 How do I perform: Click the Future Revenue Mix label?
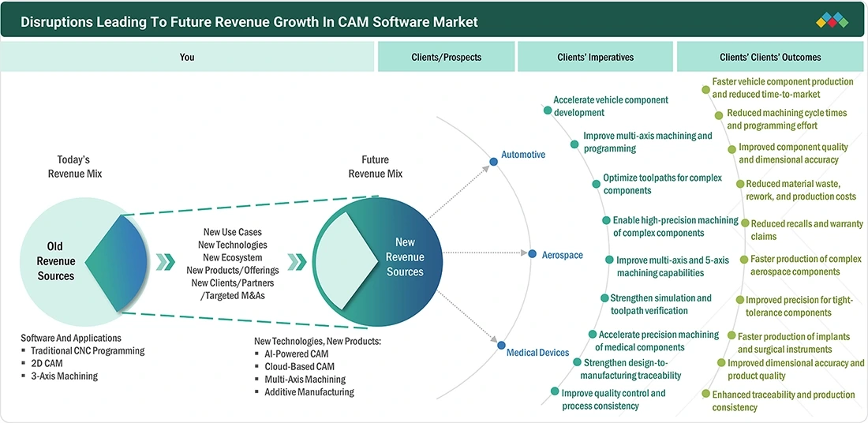point(376,167)
